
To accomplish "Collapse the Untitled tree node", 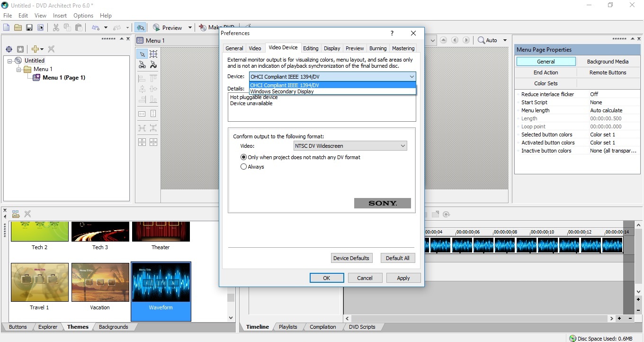I will [x=10, y=61].
